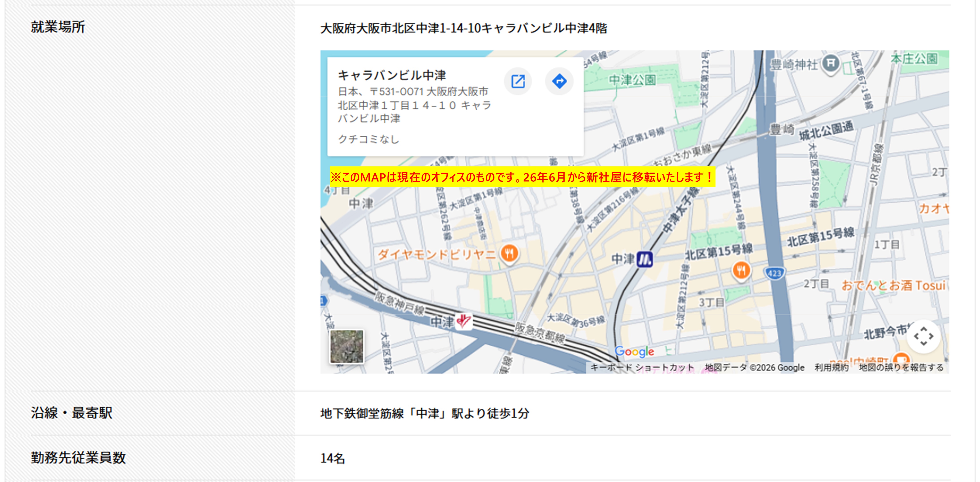Click the route 423 highway shield
Image resolution: width=980 pixels, height=482 pixels.
pyautogui.click(x=774, y=273)
